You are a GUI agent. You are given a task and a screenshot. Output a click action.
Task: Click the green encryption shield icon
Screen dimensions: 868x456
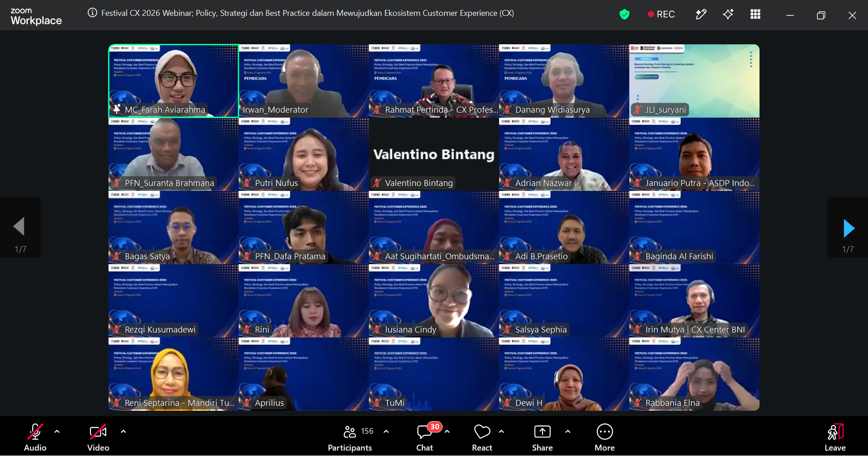(x=624, y=14)
